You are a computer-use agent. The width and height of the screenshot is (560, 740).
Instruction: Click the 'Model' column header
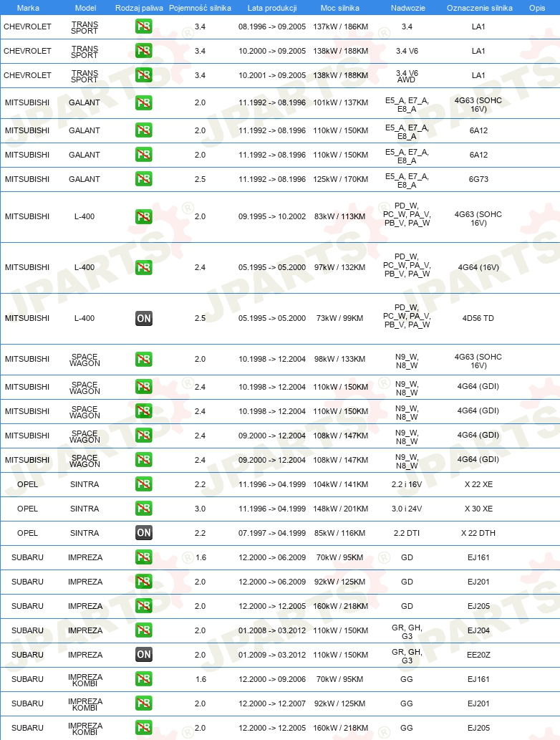(x=85, y=8)
